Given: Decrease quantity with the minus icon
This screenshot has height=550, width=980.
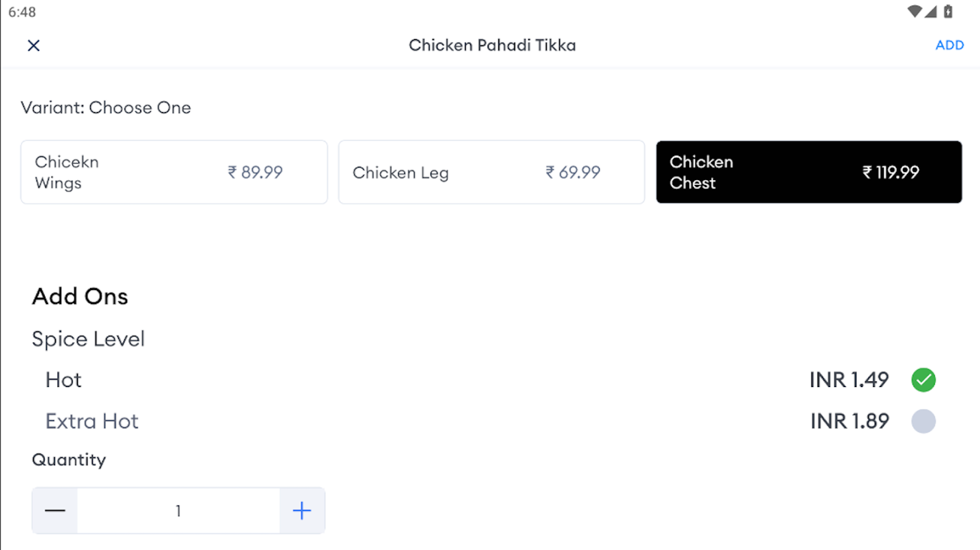Looking at the screenshot, I should click(x=55, y=511).
